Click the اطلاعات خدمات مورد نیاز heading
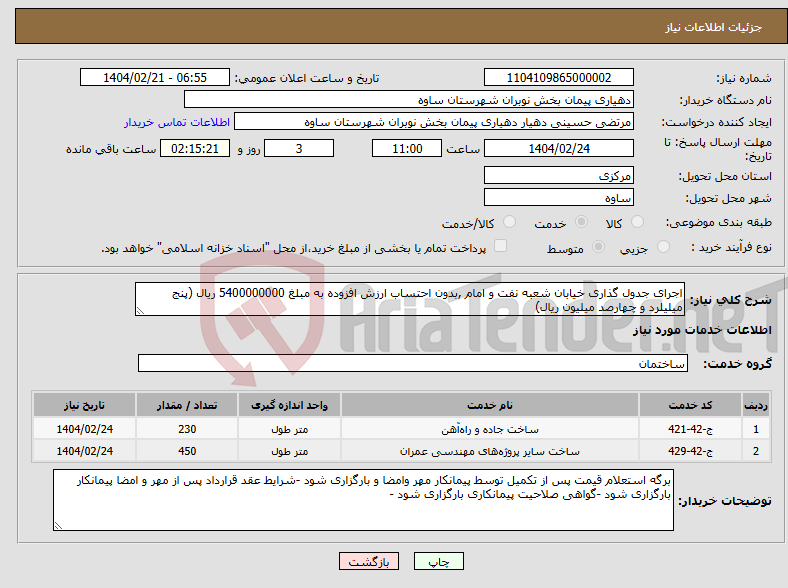788x588 pixels. tap(702, 330)
